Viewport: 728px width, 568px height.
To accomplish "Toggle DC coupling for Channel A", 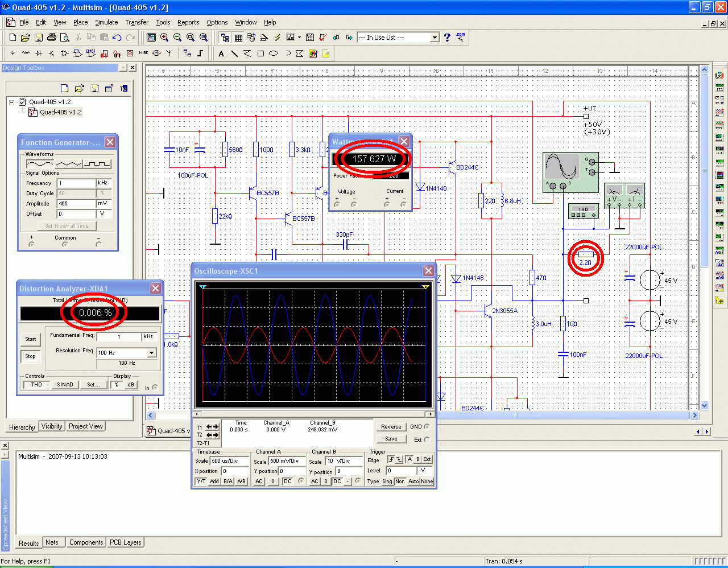I will pos(288,481).
